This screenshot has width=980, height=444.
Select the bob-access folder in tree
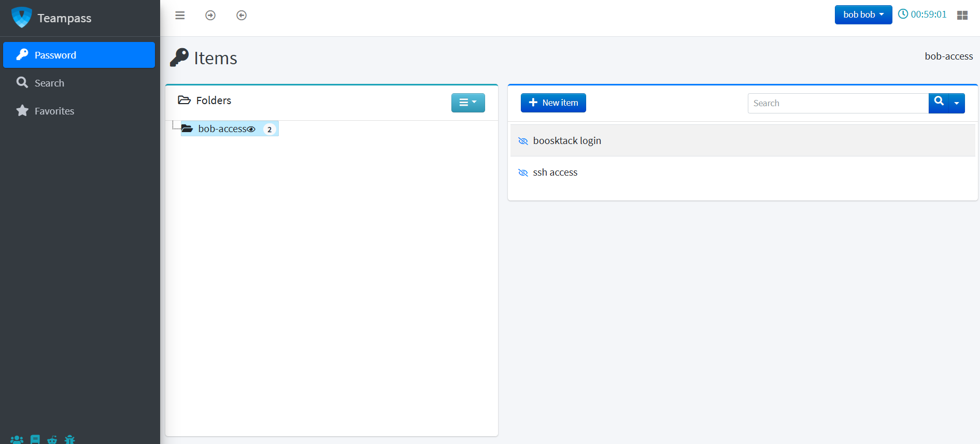point(222,129)
